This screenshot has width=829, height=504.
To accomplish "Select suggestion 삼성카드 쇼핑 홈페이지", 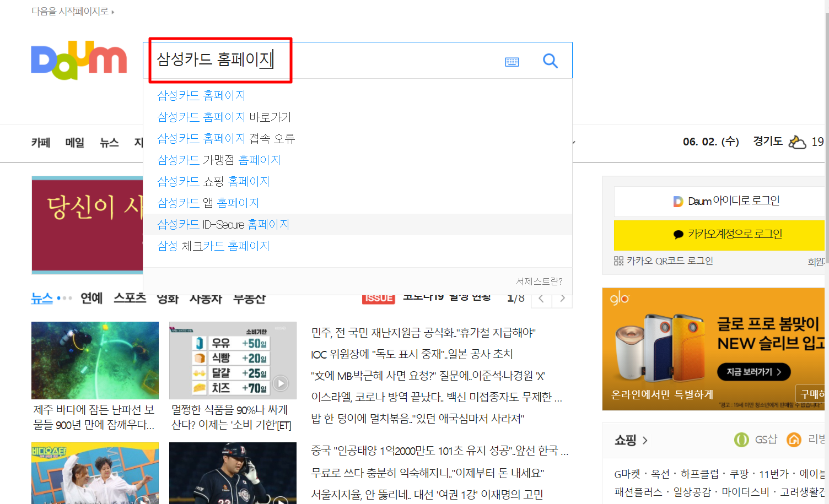I will point(213,181).
